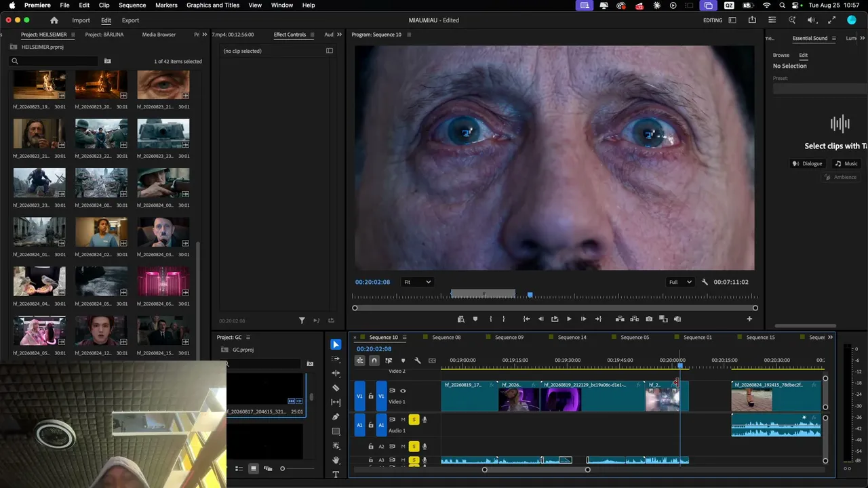Switch to Sequence 08 timeline tab
Viewport: 868px width, 488px height.
tap(446, 338)
